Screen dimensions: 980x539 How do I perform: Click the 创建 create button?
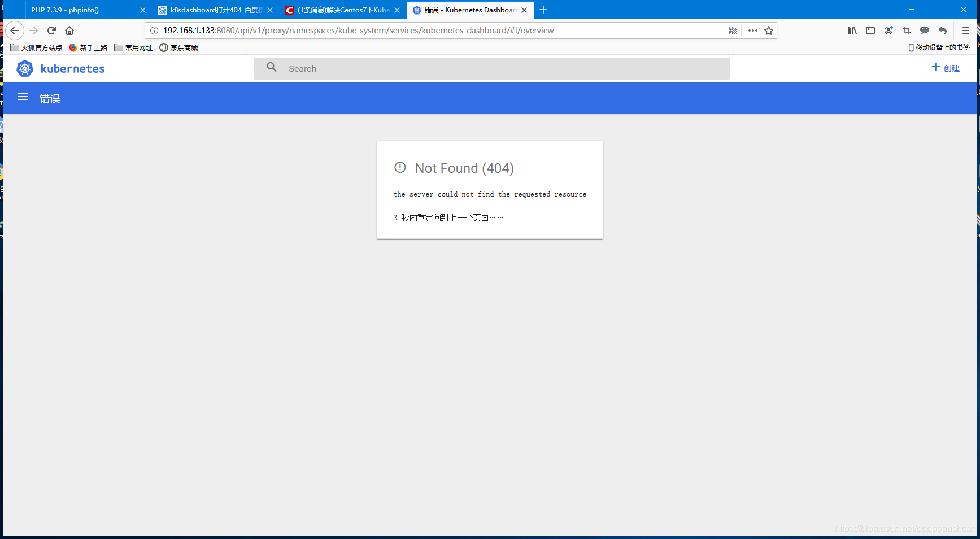(x=946, y=68)
